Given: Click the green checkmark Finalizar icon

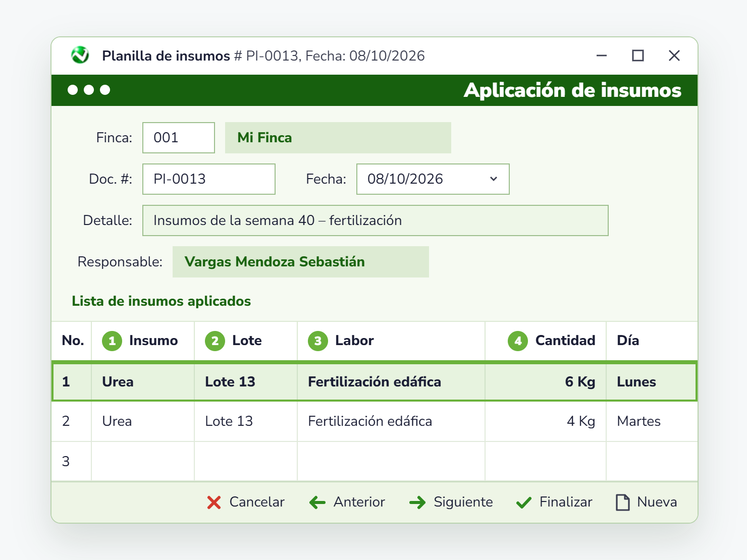Looking at the screenshot, I should 524,502.
